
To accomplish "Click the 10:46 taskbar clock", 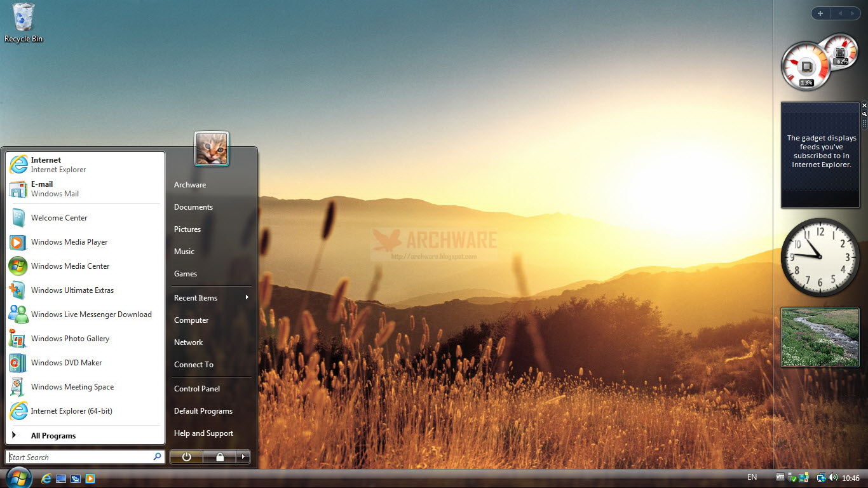I will tap(850, 478).
